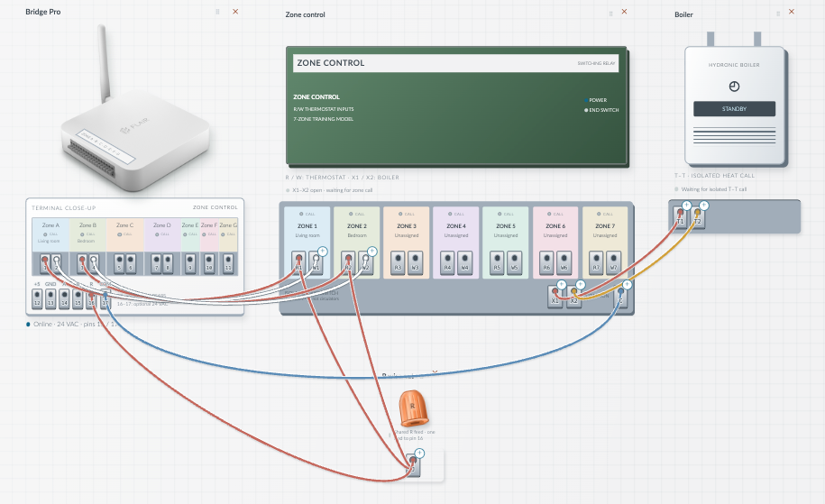Image resolution: width=825 pixels, height=504 pixels.
Task: Select Bridge Pro pin 15
Action: 78,298
